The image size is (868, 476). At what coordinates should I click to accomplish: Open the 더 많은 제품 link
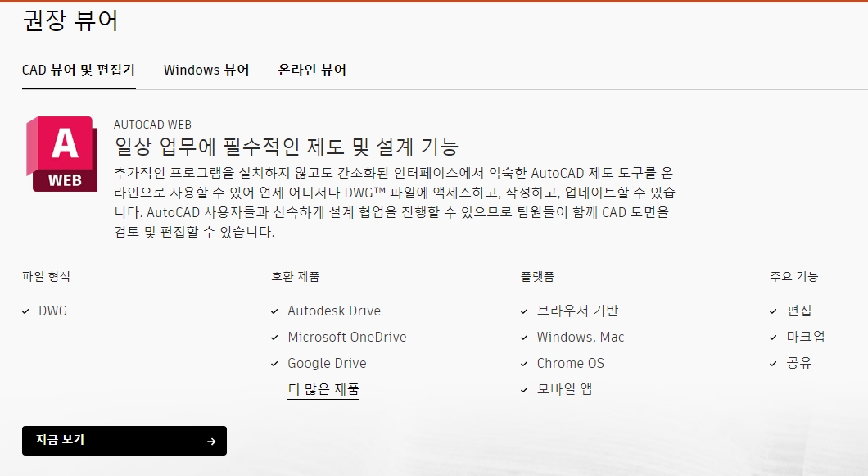(x=323, y=389)
